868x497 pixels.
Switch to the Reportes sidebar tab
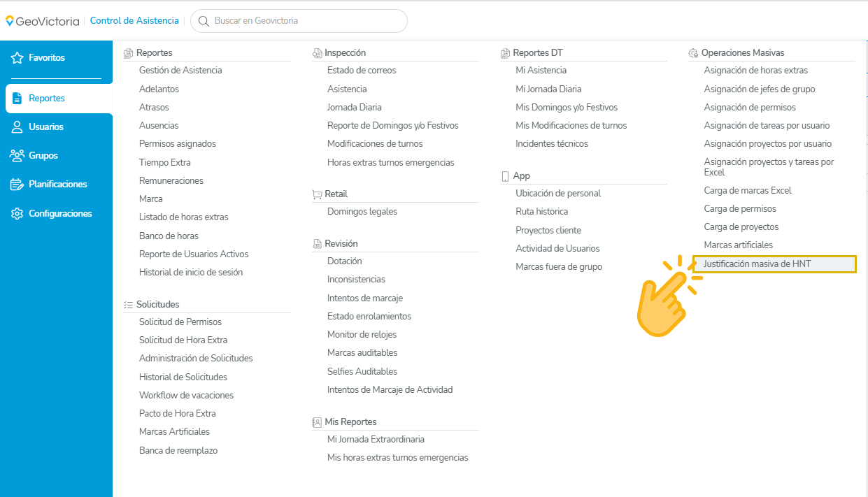[x=59, y=99]
